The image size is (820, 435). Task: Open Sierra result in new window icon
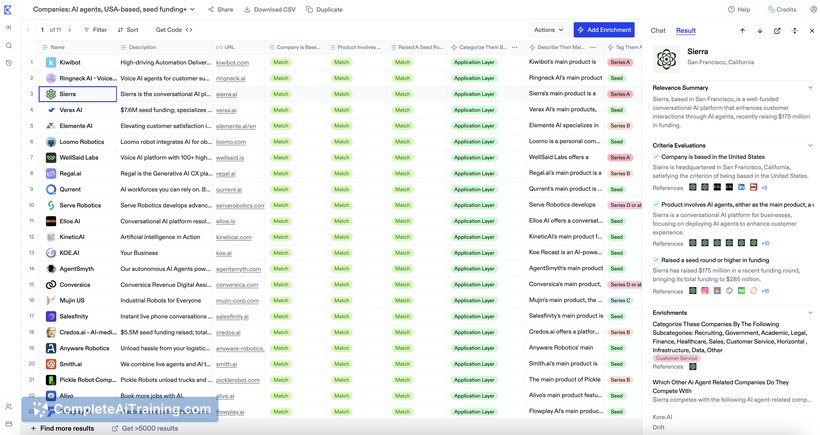pyautogui.click(x=777, y=31)
